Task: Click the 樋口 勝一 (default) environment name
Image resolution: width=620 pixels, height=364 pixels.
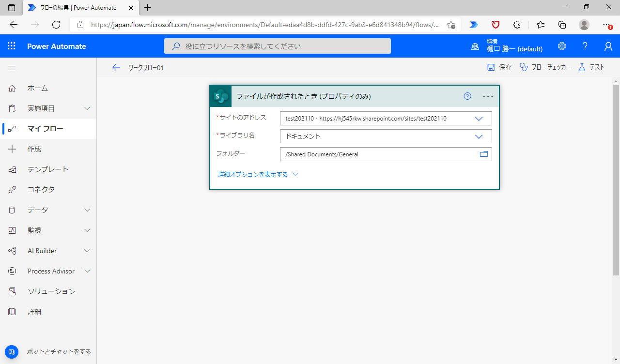Action: coord(514,49)
